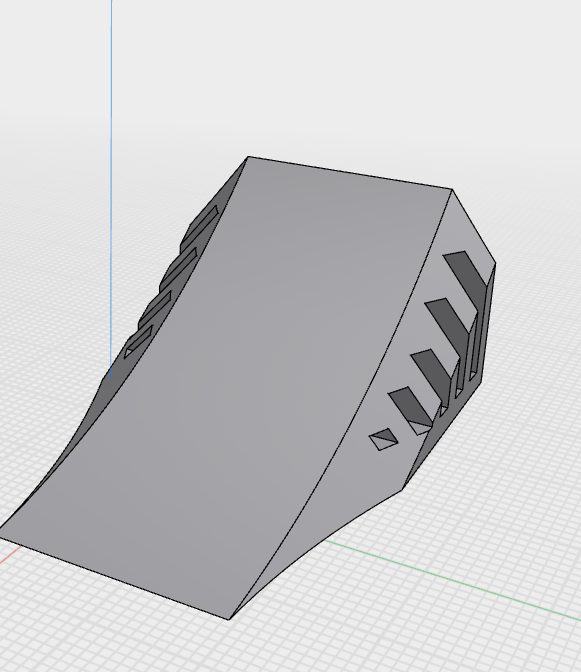
Task: Select the third slot from top on the right side
Action: (432, 365)
